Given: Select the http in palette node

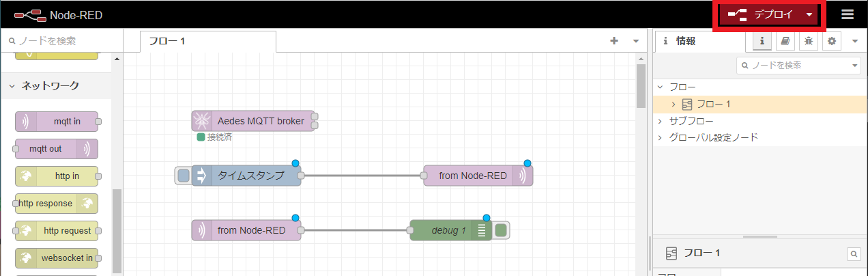Looking at the screenshot, I should [x=57, y=176].
